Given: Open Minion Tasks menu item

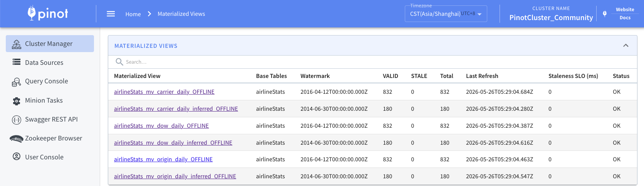Looking at the screenshot, I should [50, 100].
